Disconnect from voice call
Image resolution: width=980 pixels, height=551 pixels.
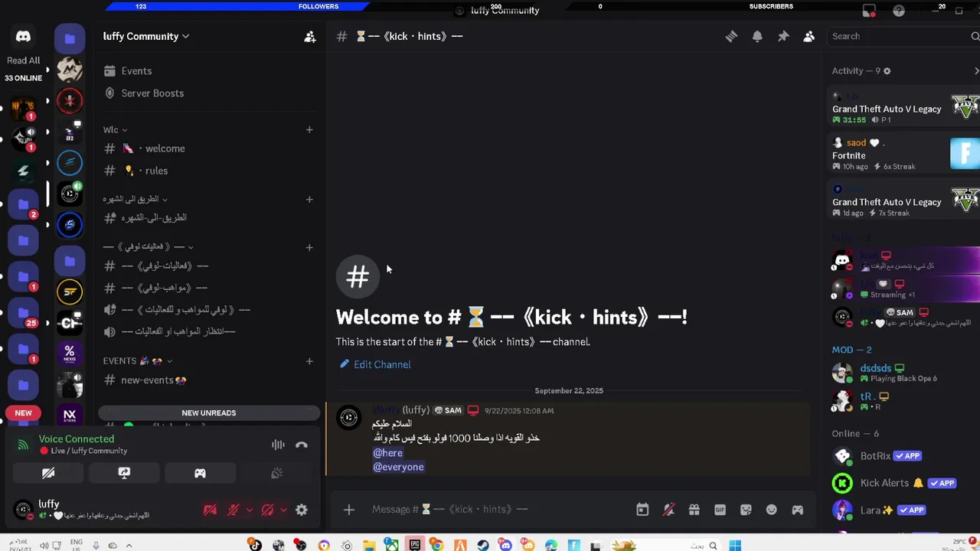point(302,445)
